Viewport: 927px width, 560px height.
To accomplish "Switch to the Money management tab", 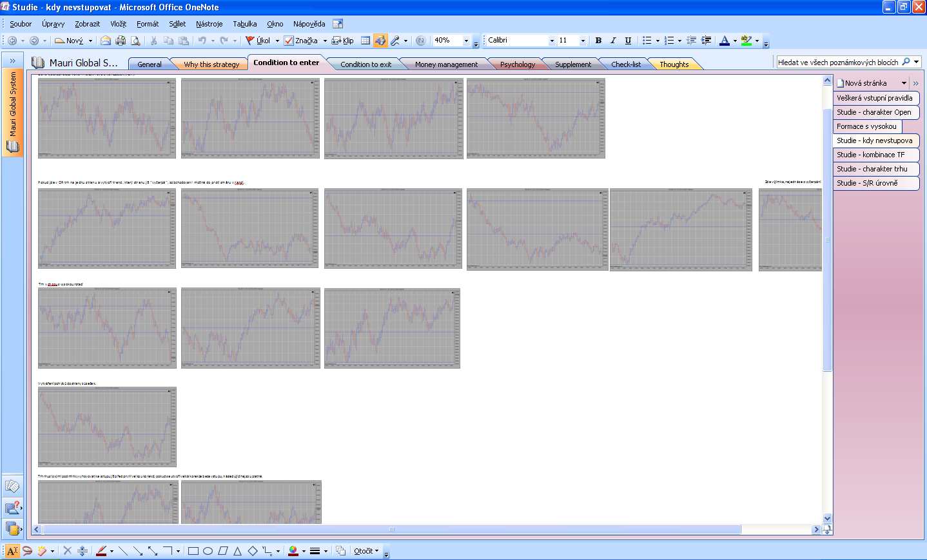I will coord(446,64).
